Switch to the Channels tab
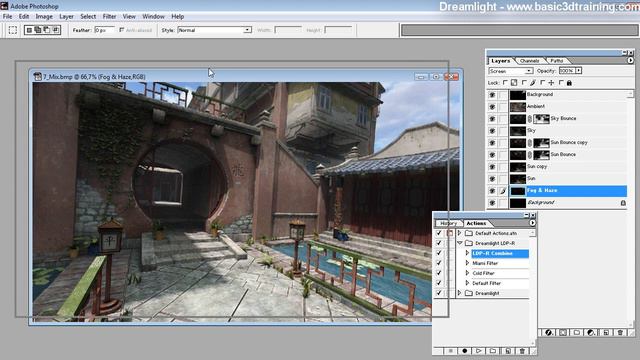 [x=529, y=61]
